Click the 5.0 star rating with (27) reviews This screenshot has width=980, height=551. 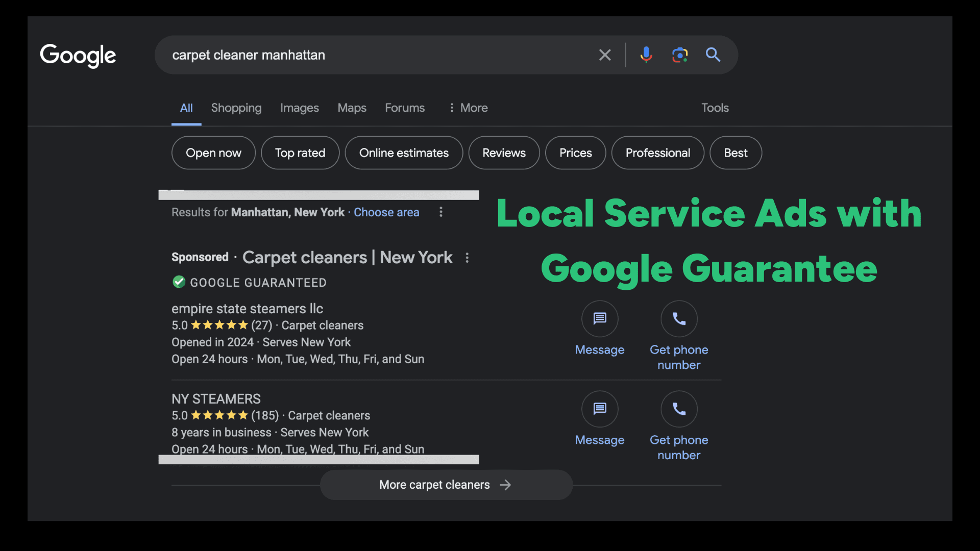(x=222, y=325)
